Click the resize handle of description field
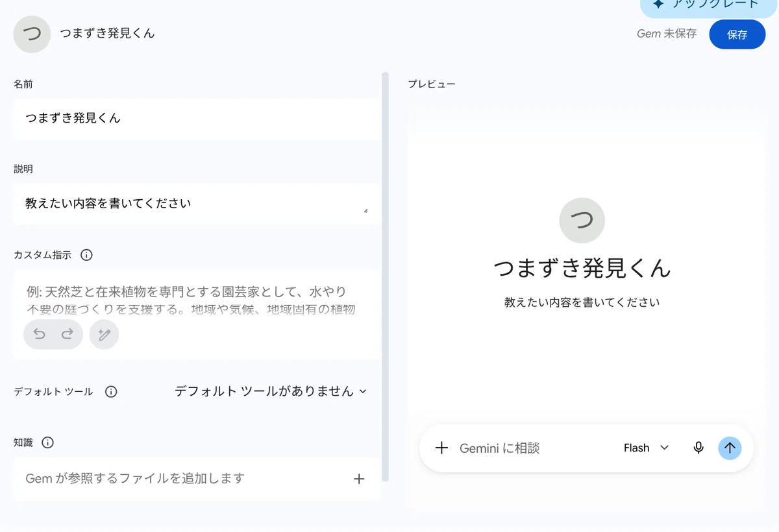The width and height of the screenshot is (779, 532). click(x=365, y=210)
